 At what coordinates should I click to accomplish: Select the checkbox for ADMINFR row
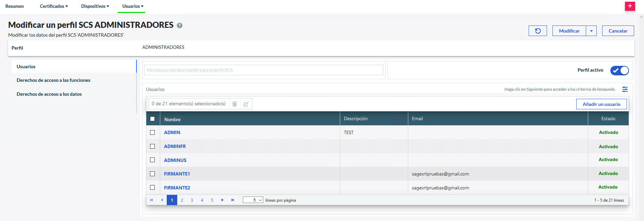point(152,146)
